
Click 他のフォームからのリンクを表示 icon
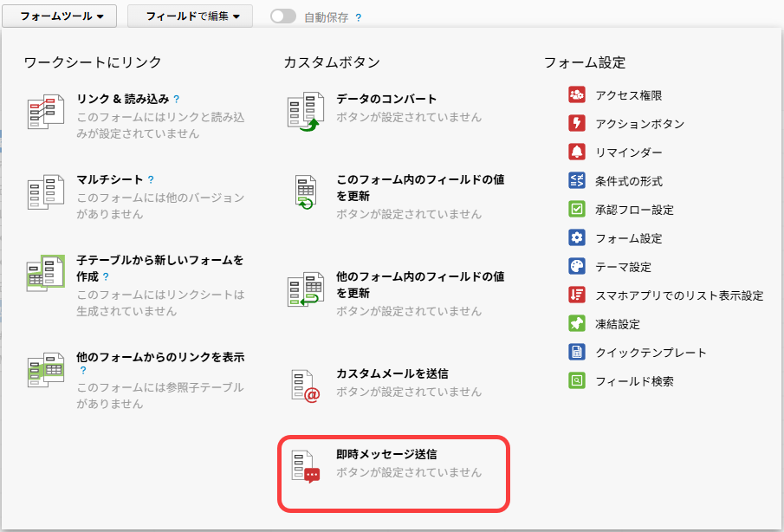pos(46,370)
